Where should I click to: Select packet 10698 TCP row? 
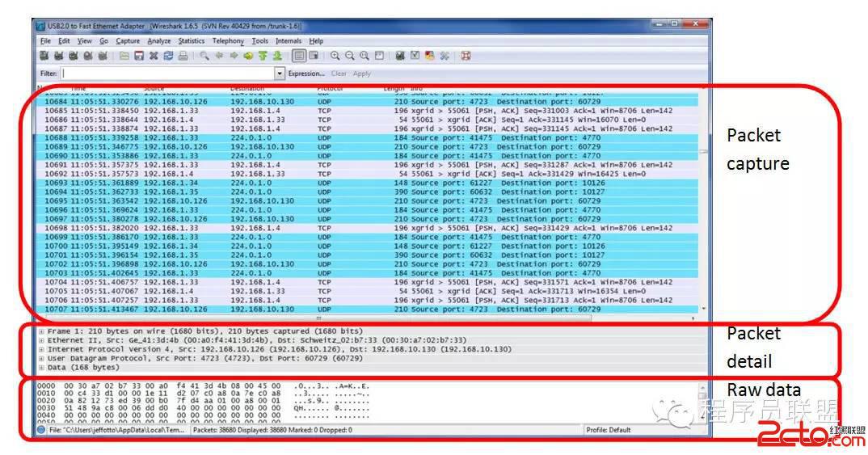coord(366,228)
